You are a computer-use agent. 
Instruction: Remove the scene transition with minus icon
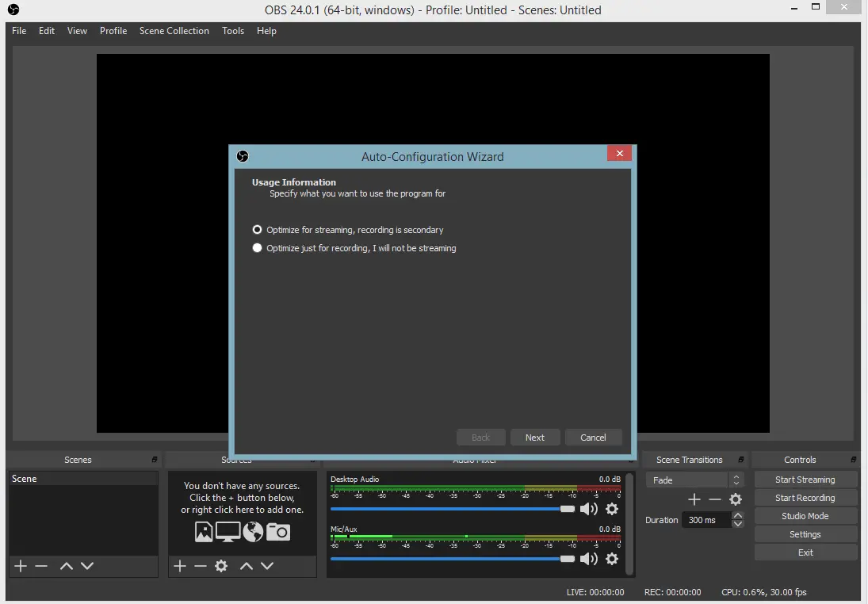click(x=715, y=499)
